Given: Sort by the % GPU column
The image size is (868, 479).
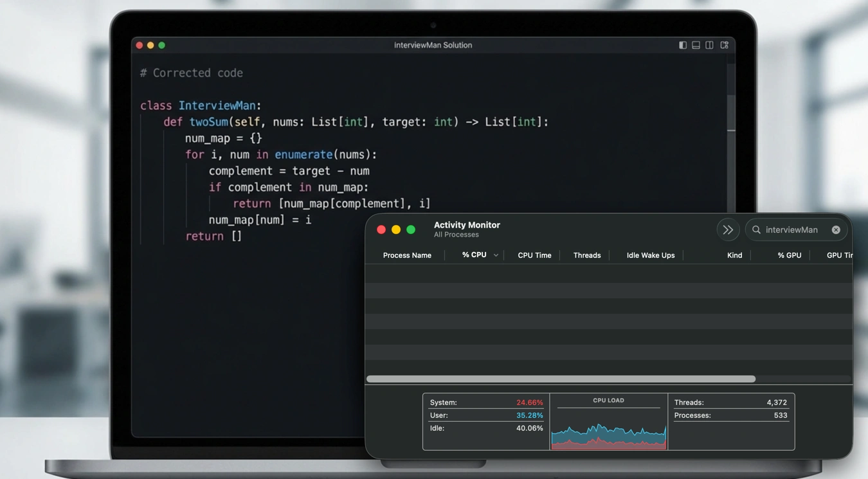Looking at the screenshot, I should pyautogui.click(x=789, y=255).
